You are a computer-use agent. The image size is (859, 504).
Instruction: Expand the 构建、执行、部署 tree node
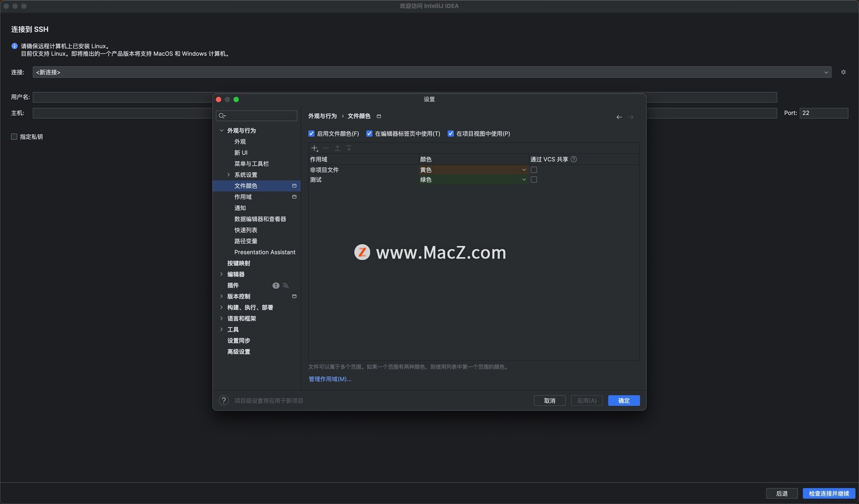(221, 308)
